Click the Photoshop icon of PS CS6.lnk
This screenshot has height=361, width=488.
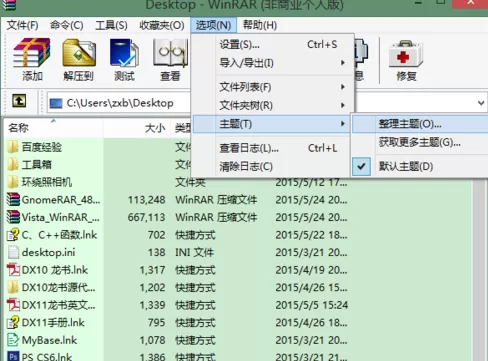point(13,357)
